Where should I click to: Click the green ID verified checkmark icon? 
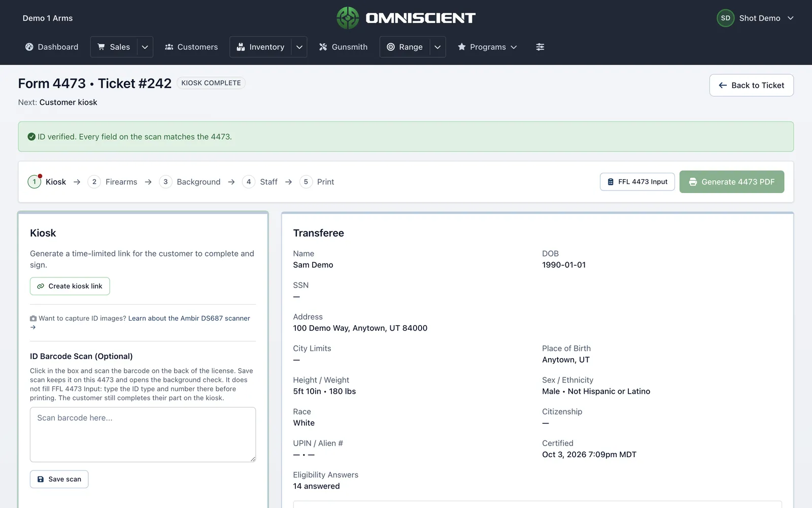(x=31, y=137)
